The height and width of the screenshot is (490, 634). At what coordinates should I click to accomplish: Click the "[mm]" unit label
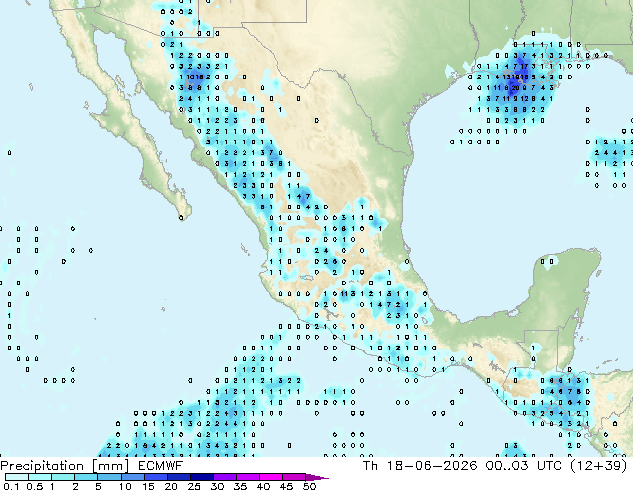(110, 466)
